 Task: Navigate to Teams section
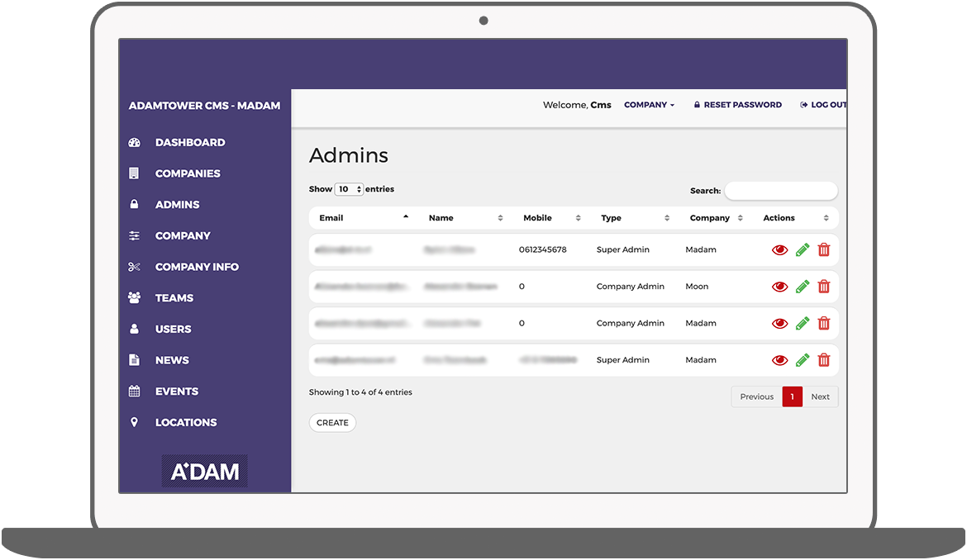point(174,297)
